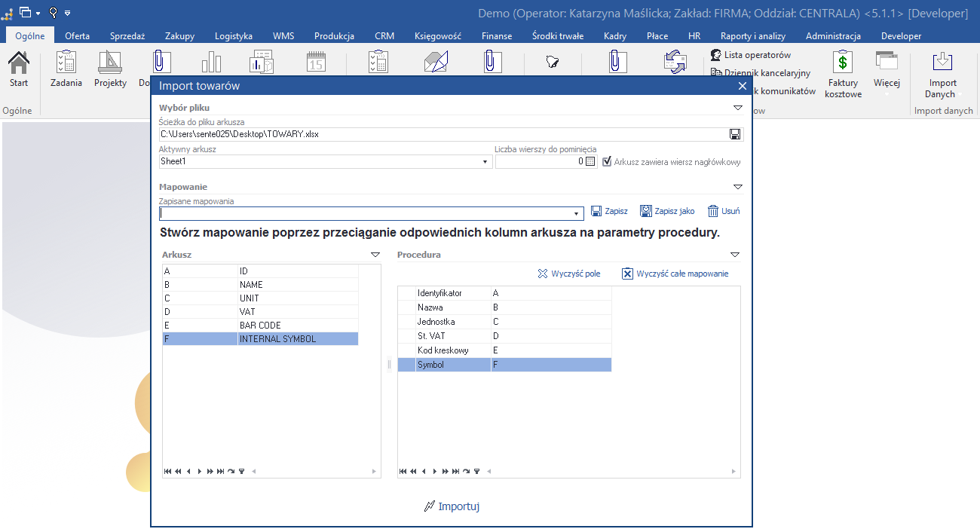Open the Księgowość tab
Screen dimensions: 980x529
tap(438, 35)
